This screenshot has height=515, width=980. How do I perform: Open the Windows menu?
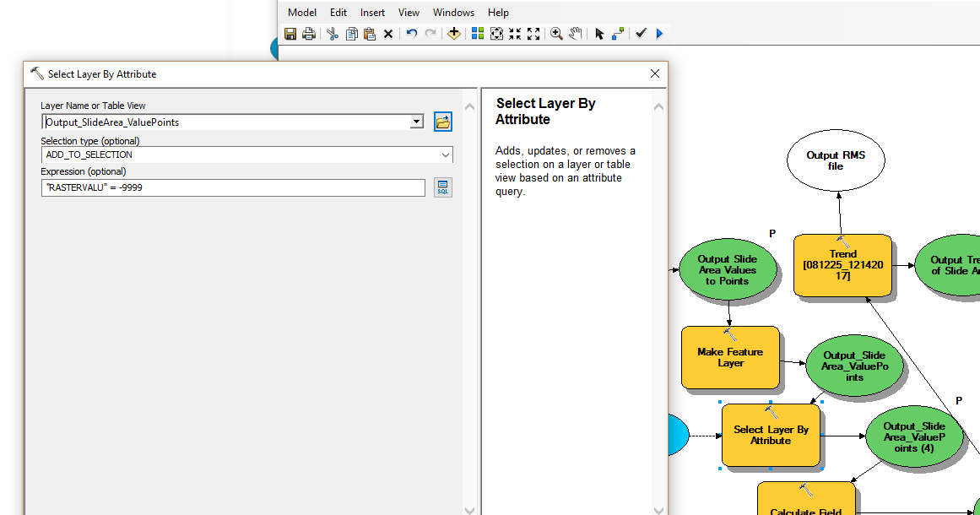(454, 13)
